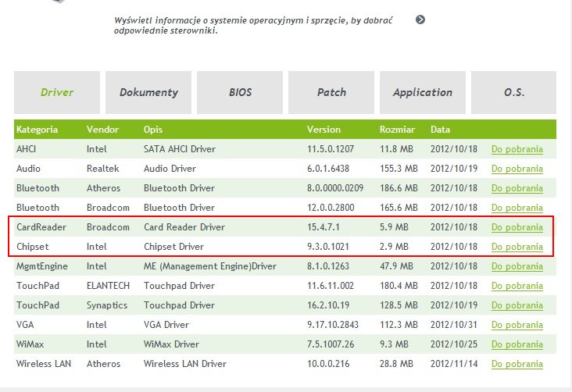Click the 2012/10/25 date cell

click(454, 344)
